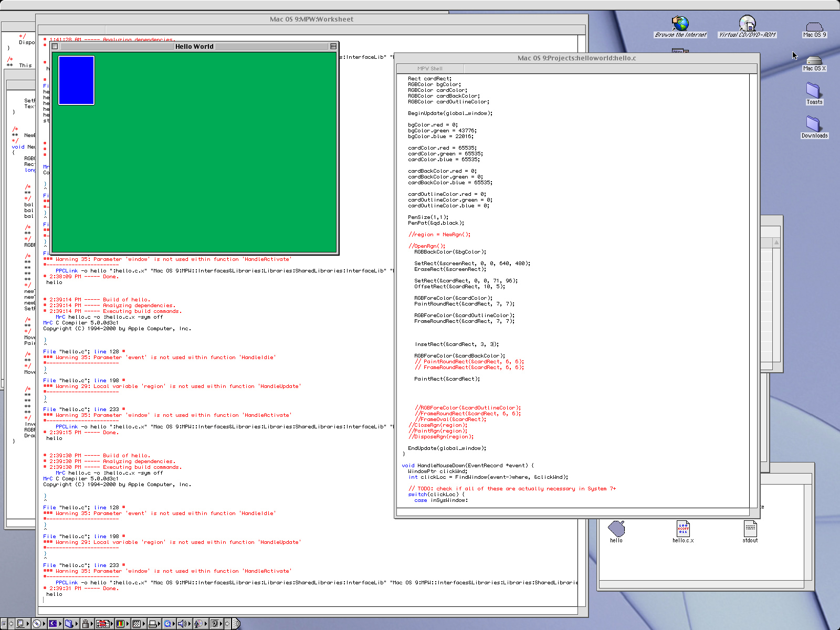The image size is (840, 630).
Task: Select the Mac OS 9 disk icon
Action: pos(814,29)
